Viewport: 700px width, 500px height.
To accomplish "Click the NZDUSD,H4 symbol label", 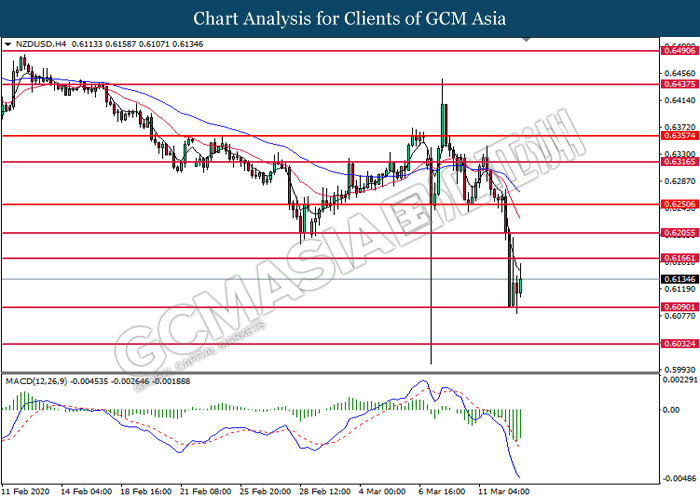I will click(x=36, y=45).
